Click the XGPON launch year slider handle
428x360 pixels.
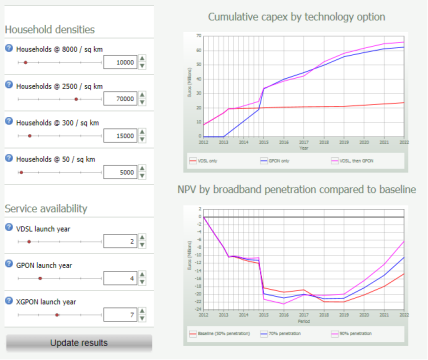pos(57,315)
